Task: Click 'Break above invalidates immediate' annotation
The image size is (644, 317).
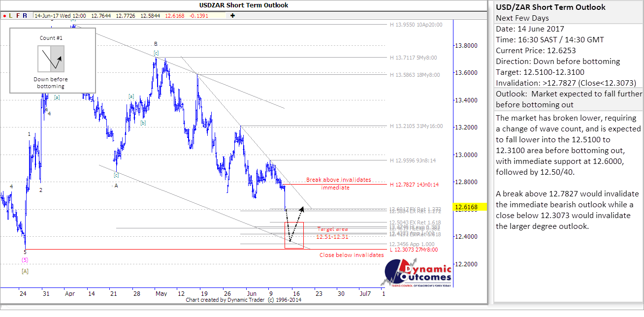Action: 338,184
